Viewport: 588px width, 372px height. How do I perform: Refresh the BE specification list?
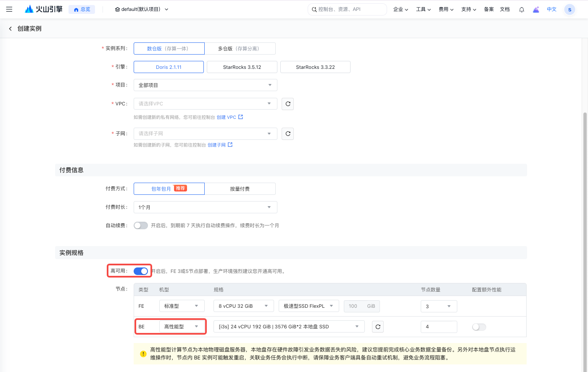coord(378,327)
